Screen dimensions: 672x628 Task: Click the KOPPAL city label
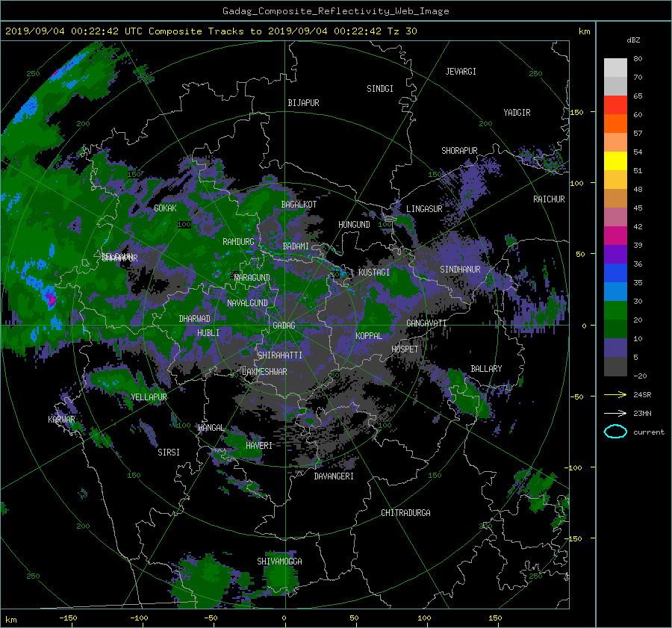(369, 336)
